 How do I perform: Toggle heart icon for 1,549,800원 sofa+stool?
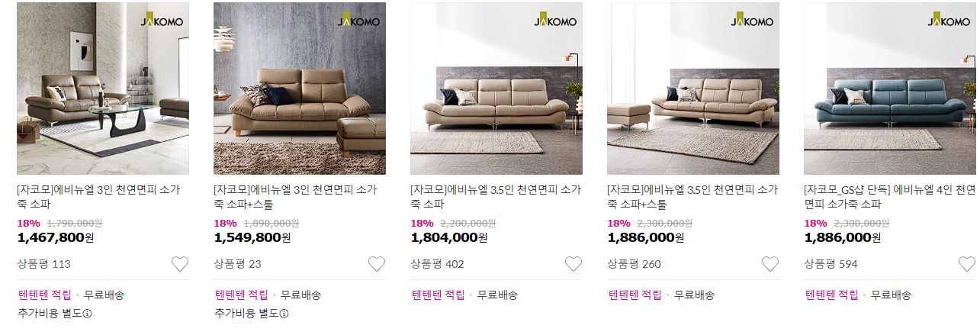(377, 264)
